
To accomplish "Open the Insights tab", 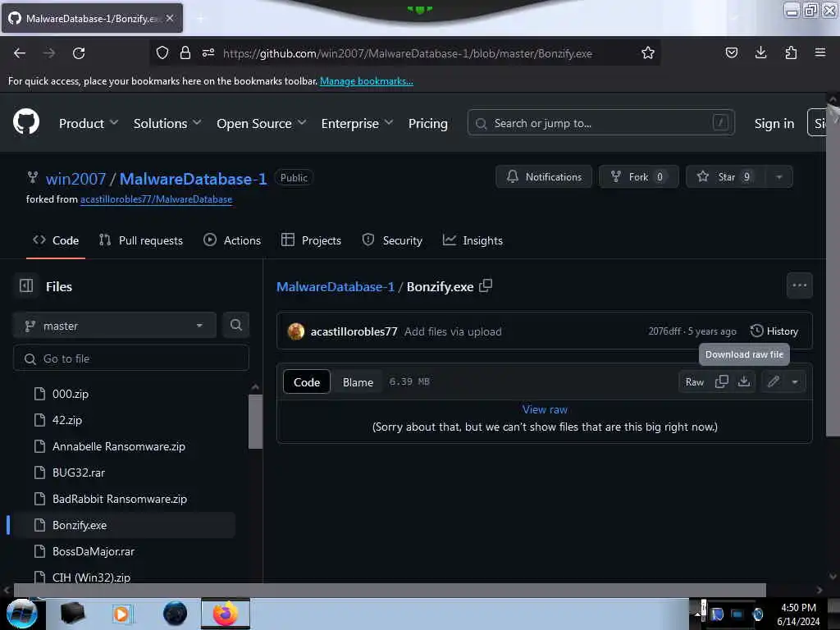I will (x=472, y=240).
